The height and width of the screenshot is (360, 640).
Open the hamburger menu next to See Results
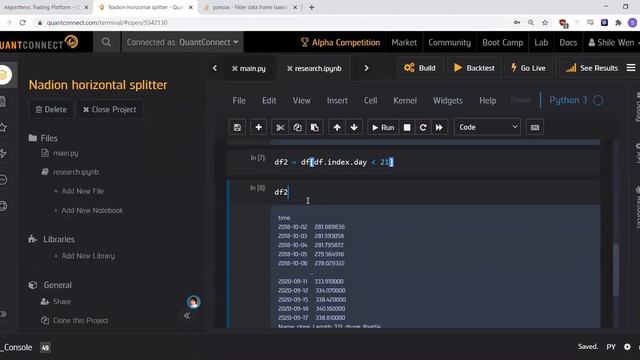click(x=631, y=68)
